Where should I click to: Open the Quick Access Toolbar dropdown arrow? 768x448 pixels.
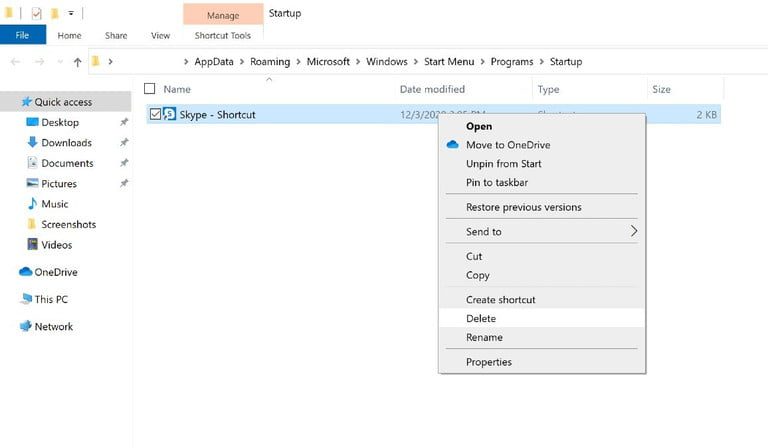[x=71, y=14]
